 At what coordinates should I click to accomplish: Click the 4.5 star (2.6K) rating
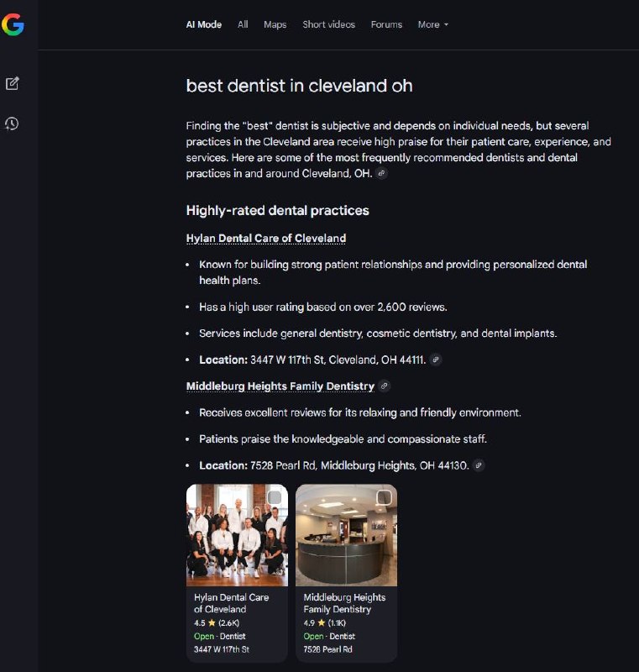tap(217, 622)
